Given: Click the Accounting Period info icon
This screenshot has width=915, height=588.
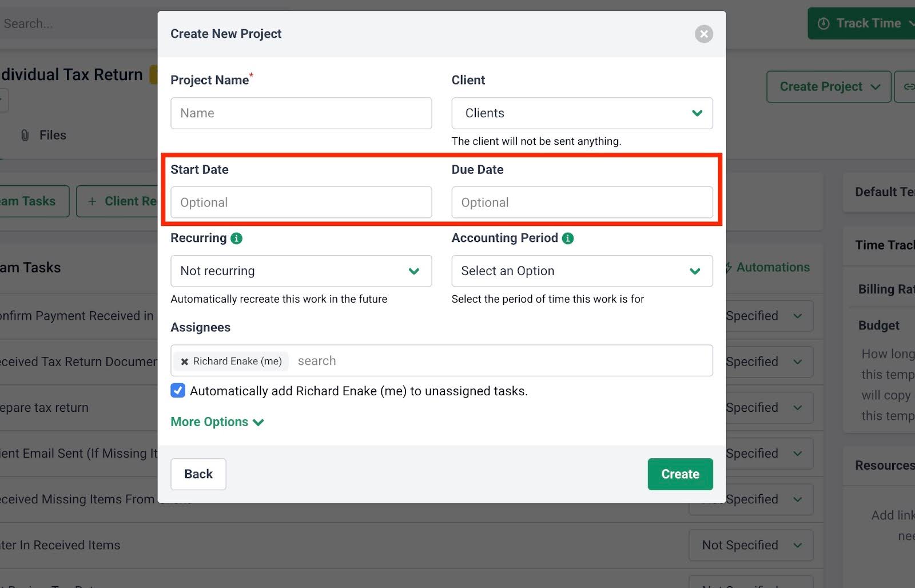Looking at the screenshot, I should tap(567, 238).
